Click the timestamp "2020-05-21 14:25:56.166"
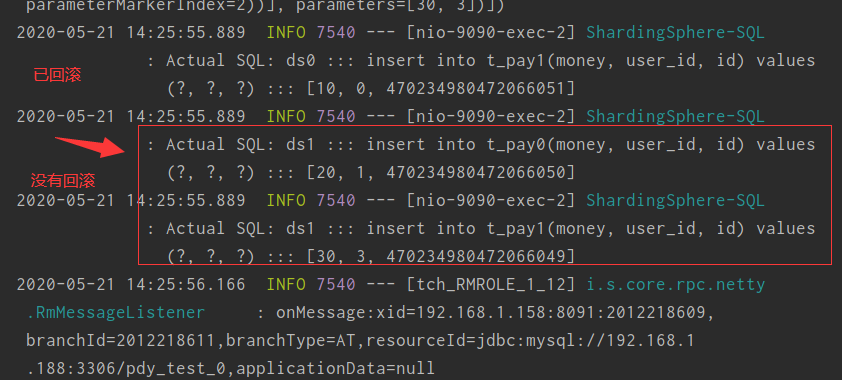This screenshot has height=380, width=842. point(131,284)
